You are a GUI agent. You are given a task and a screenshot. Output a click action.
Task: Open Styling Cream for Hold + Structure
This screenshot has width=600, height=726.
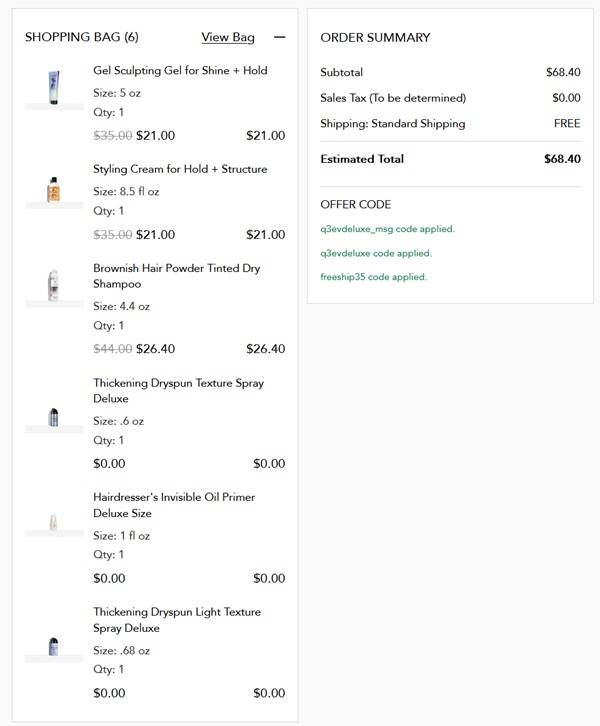180,169
